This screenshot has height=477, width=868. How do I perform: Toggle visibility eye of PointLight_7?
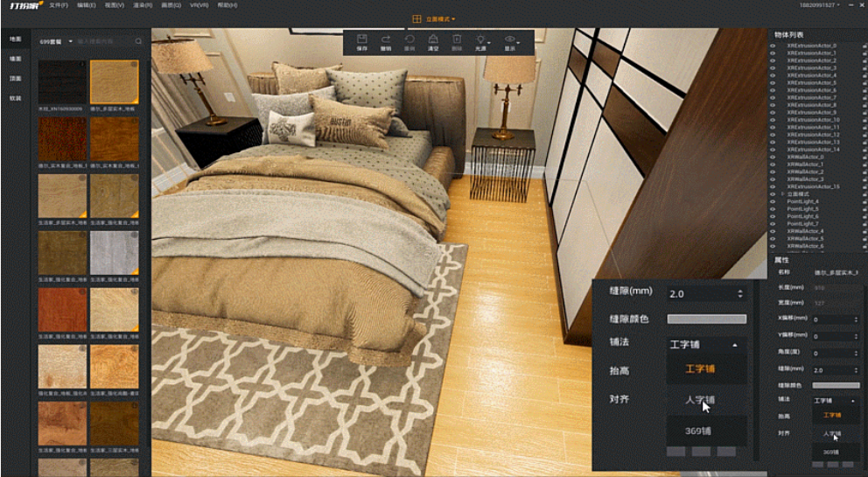click(773, 224)
